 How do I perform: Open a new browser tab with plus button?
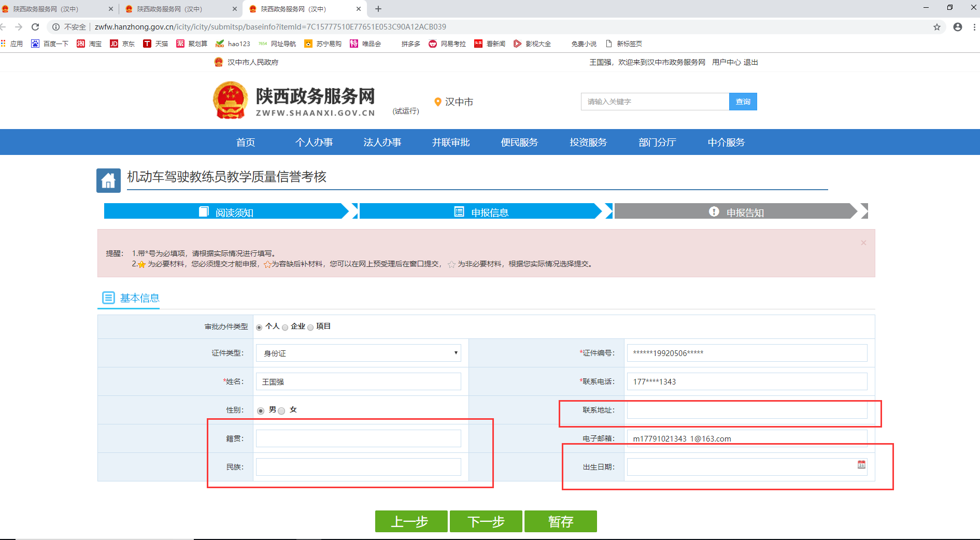click(x=378, y=9)
